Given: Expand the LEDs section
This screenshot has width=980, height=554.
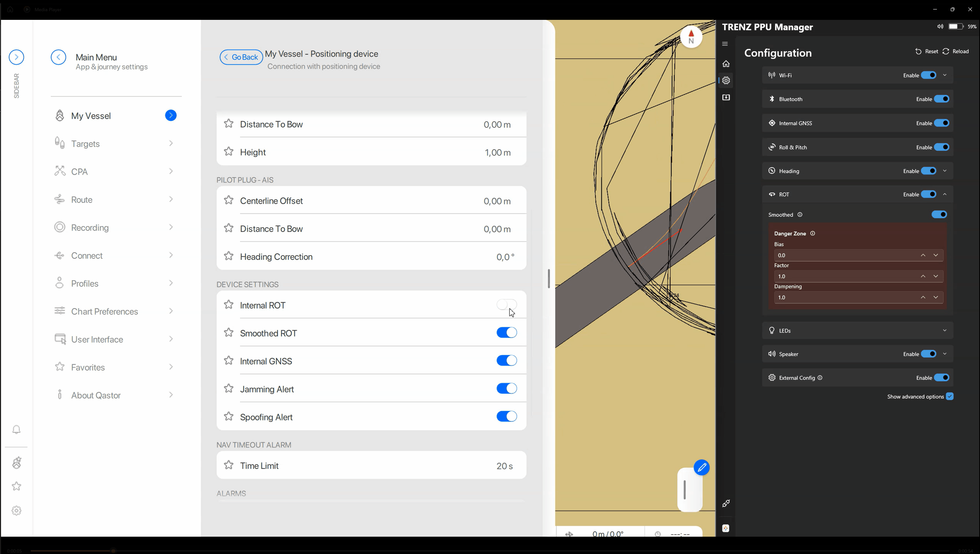Looking at the screenshot, I should pyautogui.click(x=945, y=330).
